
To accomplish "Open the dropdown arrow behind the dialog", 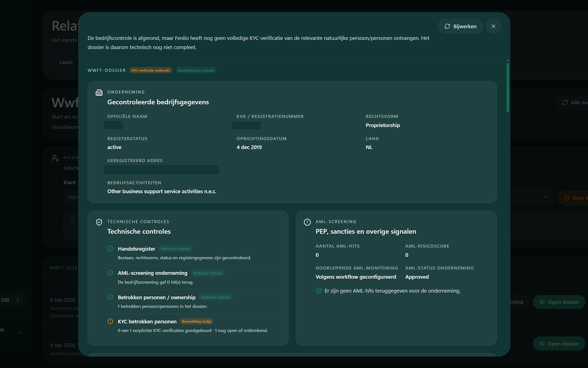I will tap(546, 197).
